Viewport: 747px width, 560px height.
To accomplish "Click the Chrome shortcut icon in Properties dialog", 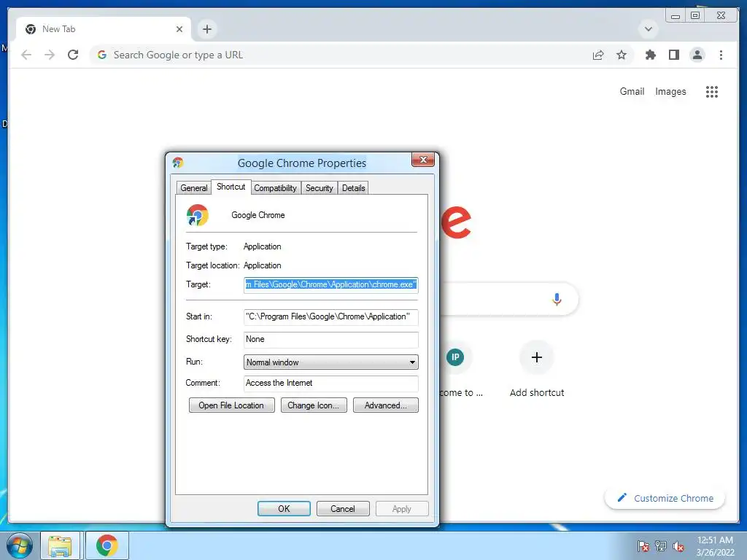I will point(197,215).
